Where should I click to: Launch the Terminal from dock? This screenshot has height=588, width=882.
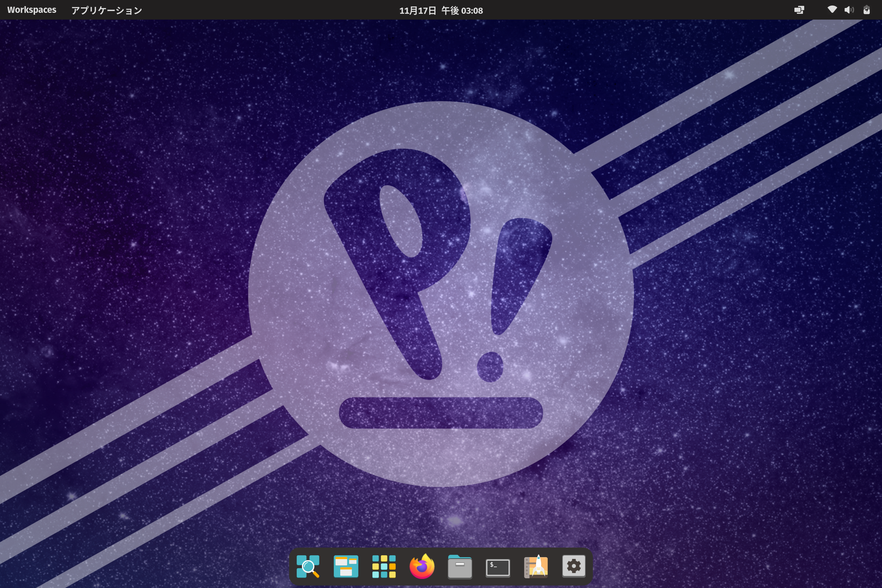point(498,567)
